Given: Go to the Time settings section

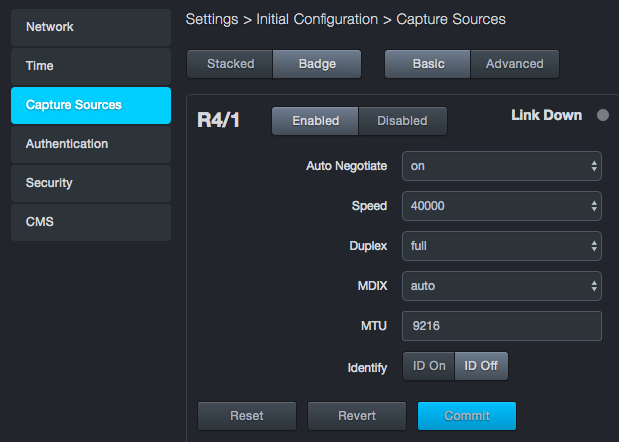Looking at the screenshot, I should click(x=91, y=66).
